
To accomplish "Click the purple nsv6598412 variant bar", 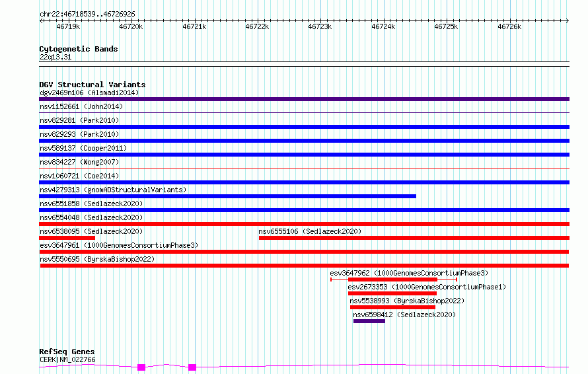I will [x=369, y=321].
